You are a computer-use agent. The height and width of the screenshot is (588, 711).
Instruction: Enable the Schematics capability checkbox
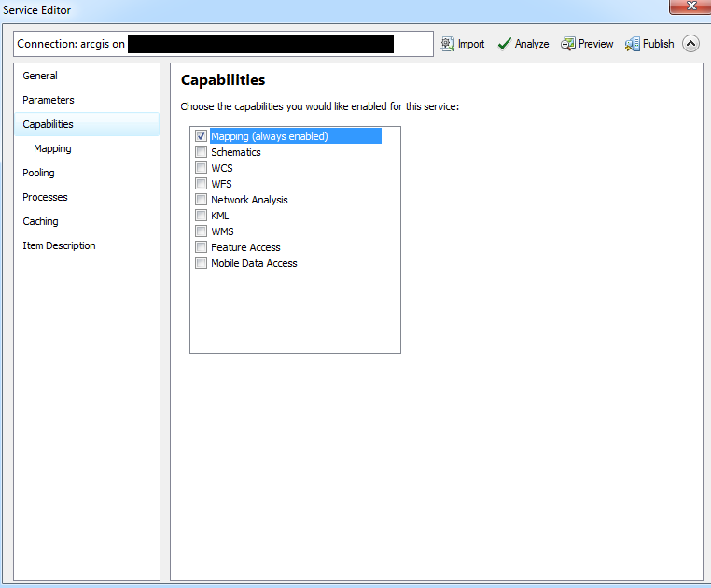[x=202, y=152]
